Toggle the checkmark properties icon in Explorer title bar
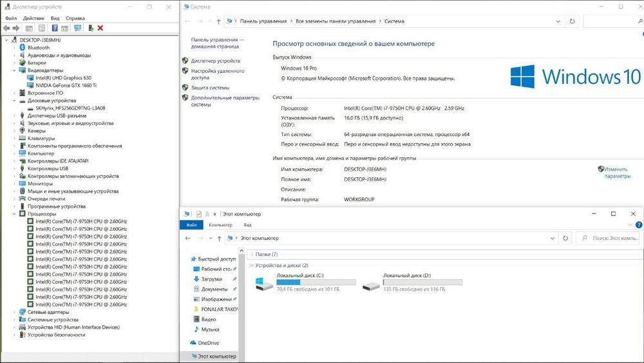 tap(199, 214)
